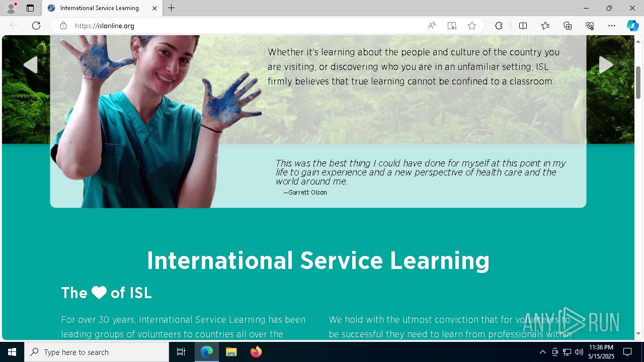Screen dimensions: 644x362
Task: Open the volume control tray icon
Action: click(x=579, y=352)
